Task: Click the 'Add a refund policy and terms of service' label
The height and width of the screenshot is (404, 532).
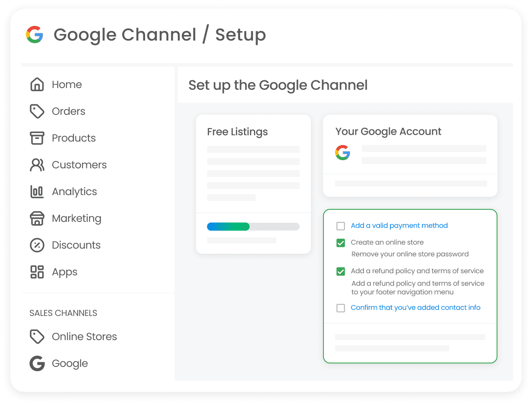Action: point(417,271)
